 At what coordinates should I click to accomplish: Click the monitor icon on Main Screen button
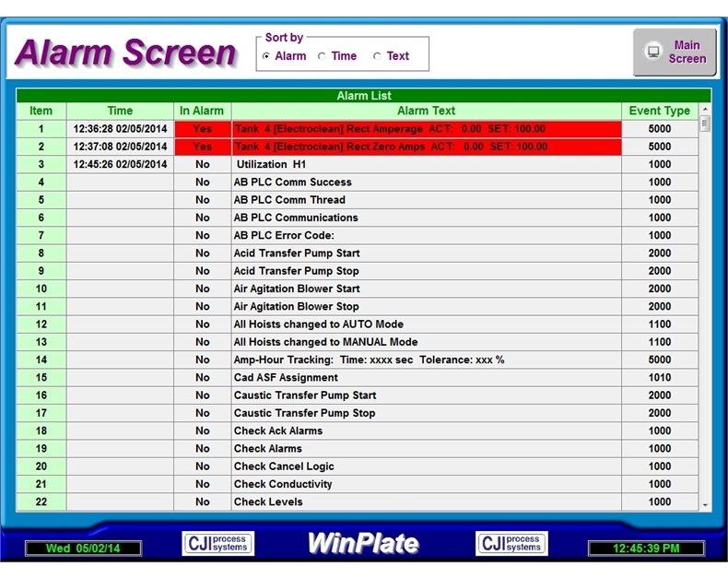pyautogui.click(x=653, y=52)
